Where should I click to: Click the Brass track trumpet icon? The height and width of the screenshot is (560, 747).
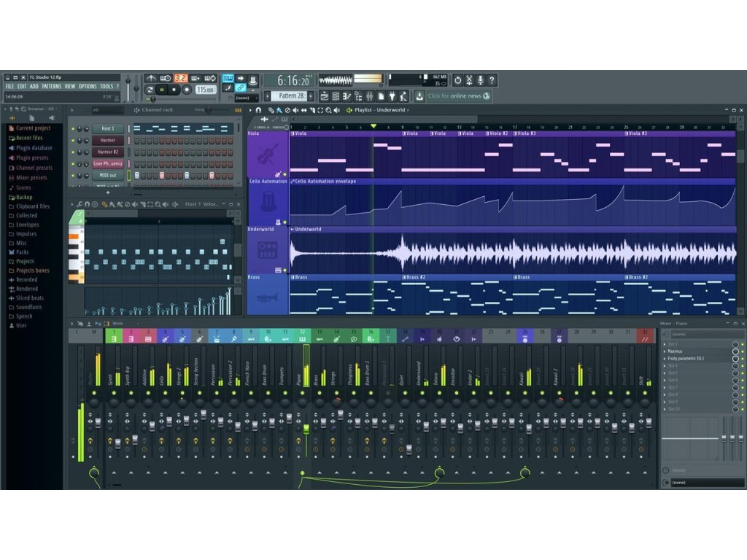[x=268, y=297]
